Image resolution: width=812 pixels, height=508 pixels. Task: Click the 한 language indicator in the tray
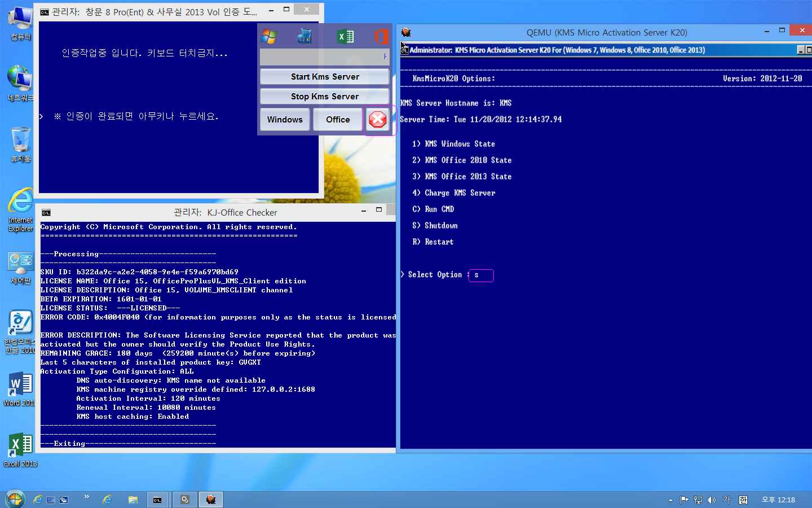pyautogui.click(x=743, y=500)
